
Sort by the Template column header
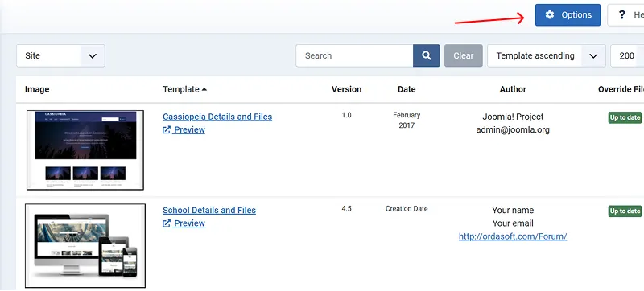pyautogui.click(x=185, y=89)
